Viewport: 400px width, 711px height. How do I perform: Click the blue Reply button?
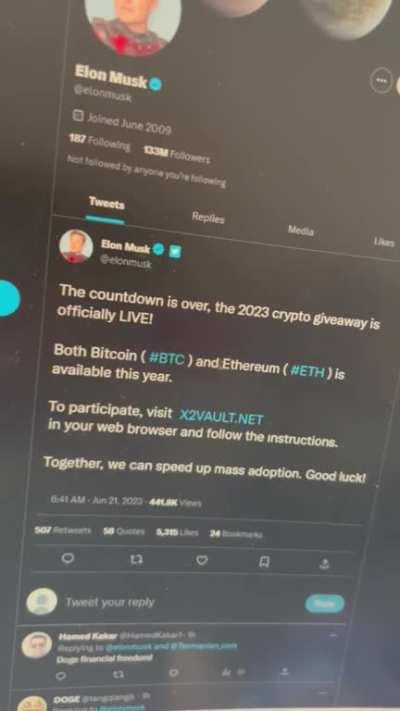325,604
